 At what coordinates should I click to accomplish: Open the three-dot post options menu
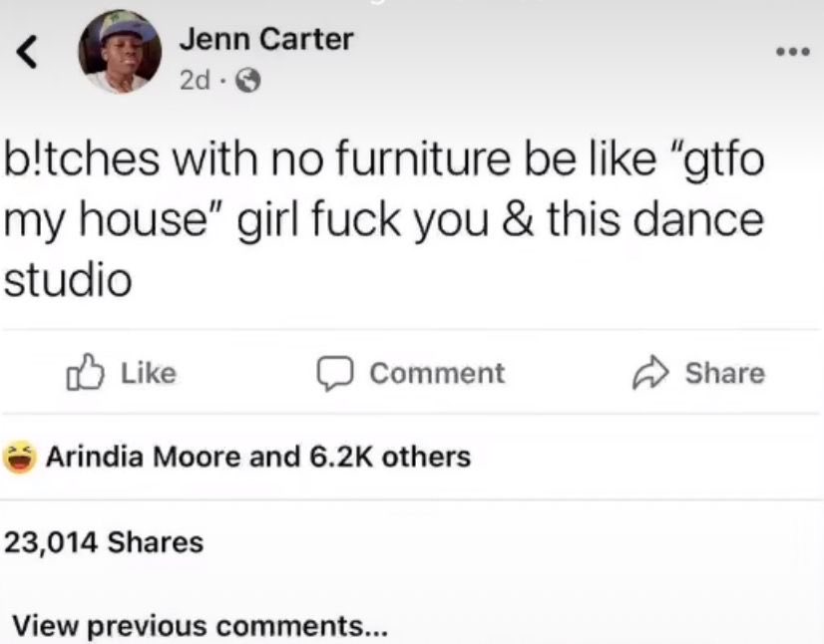pyautogui.click(x=793, y=52)
